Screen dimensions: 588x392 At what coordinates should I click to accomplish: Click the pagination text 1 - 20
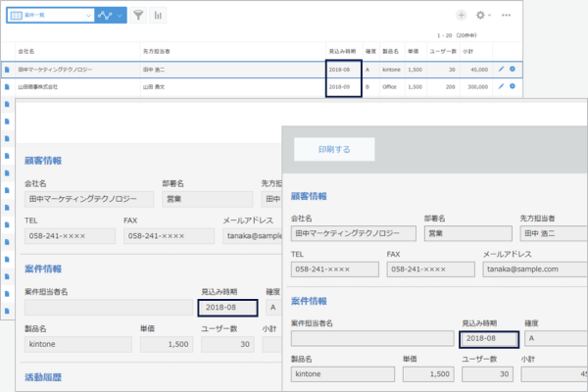tap(444, 35)
